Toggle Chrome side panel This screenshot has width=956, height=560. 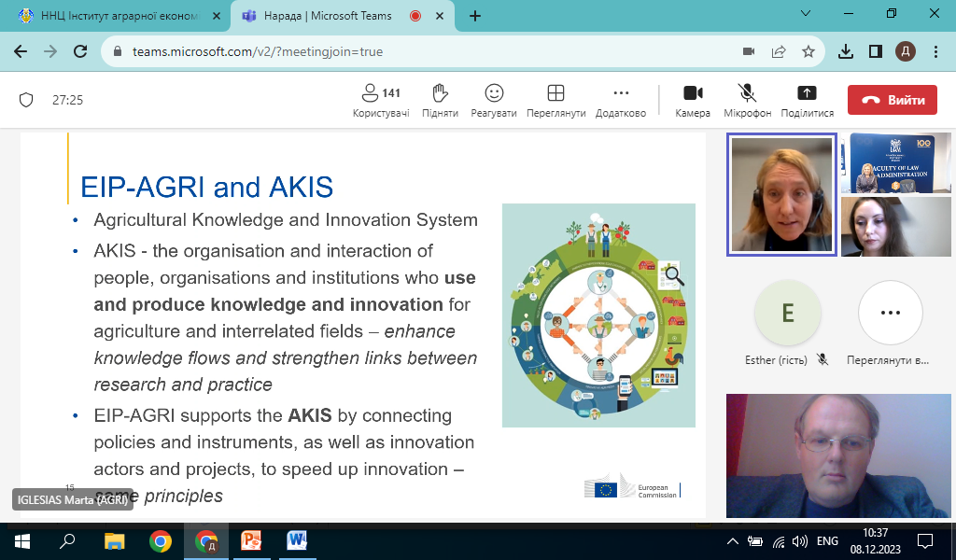tap(876, 51)
